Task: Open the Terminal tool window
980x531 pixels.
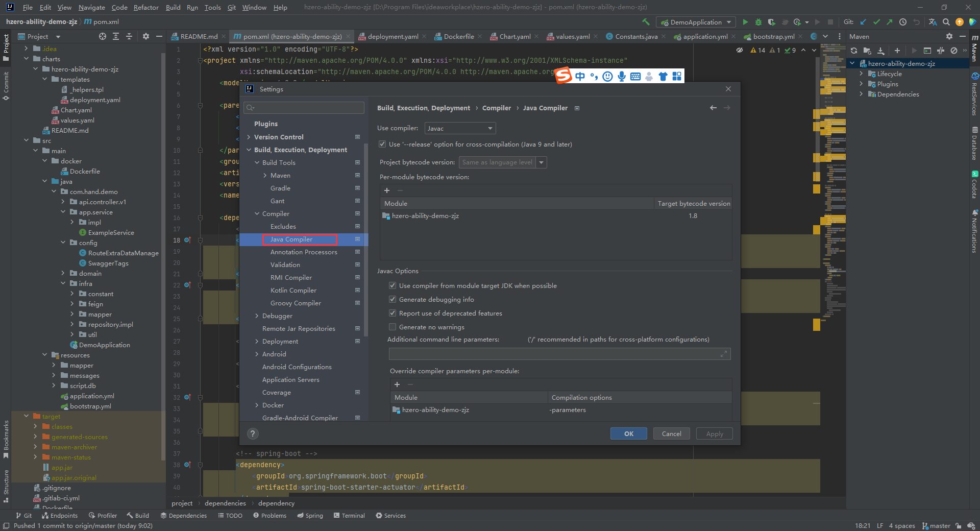Action: click(x=349, y=516)
